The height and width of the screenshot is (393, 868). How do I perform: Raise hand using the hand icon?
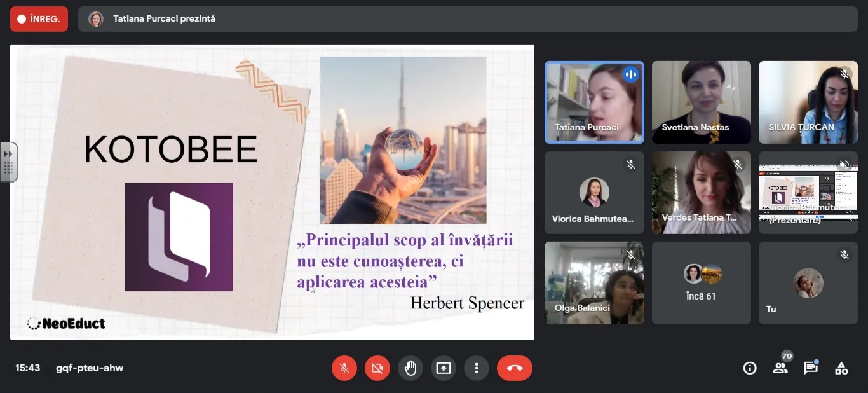click(x=410, y=368)
